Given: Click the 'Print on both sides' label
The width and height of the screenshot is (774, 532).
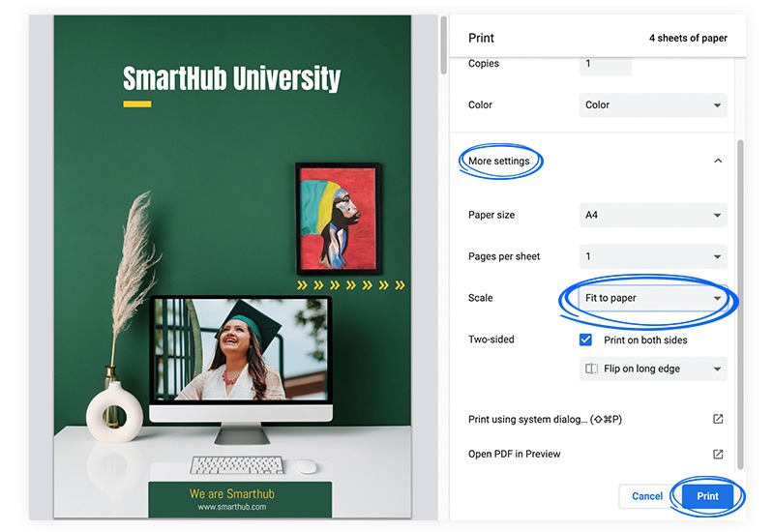Looking at the screenshot, I should 645,340.
